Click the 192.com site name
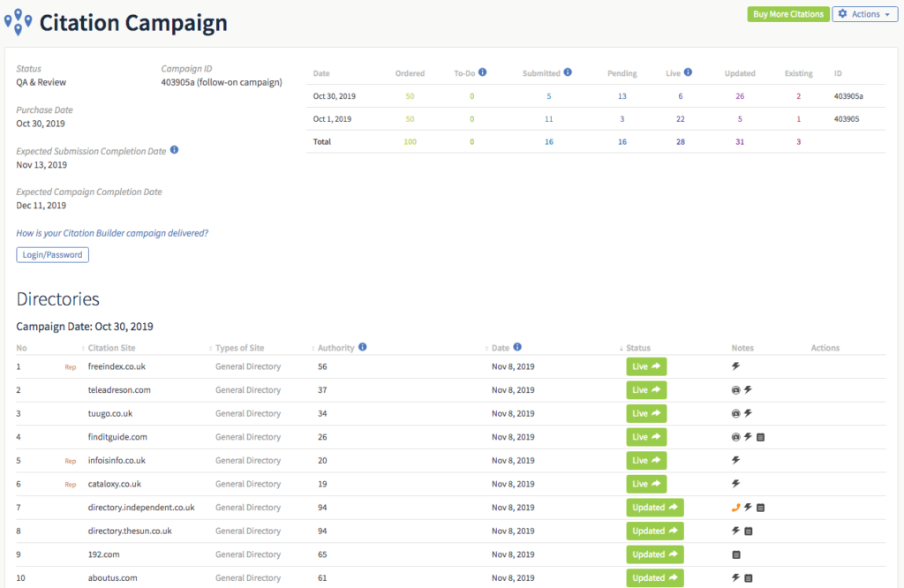 (x=104, y=554)
